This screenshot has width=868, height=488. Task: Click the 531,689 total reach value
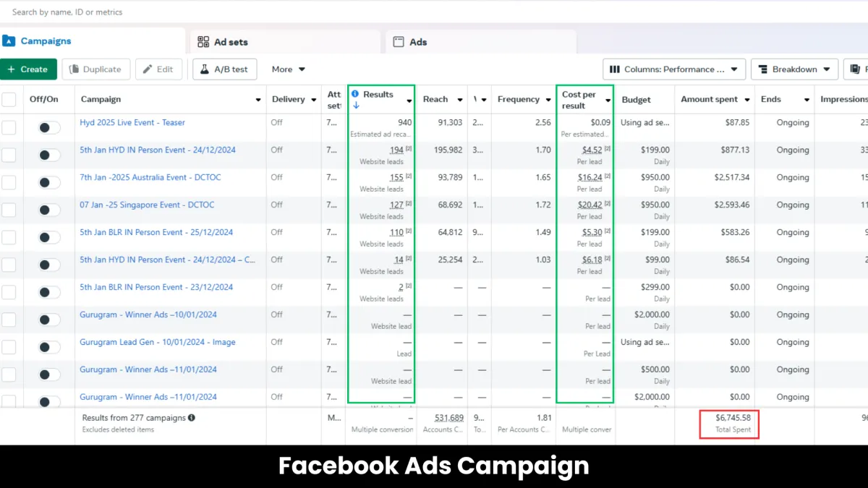(x=448, y=418)
